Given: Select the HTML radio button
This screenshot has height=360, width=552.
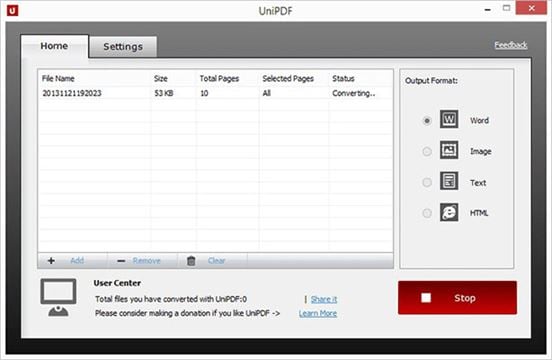Looking at the screenshot, I should [x=427, y=213].
